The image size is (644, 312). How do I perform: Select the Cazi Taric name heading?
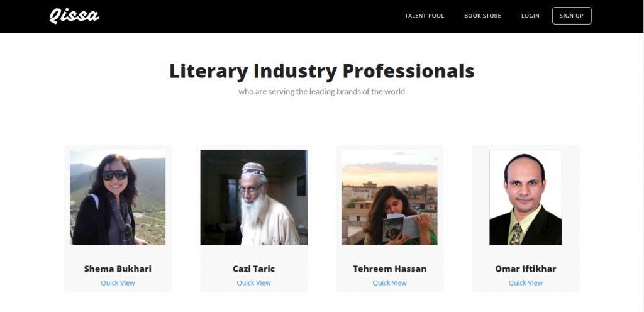(253, 269)
